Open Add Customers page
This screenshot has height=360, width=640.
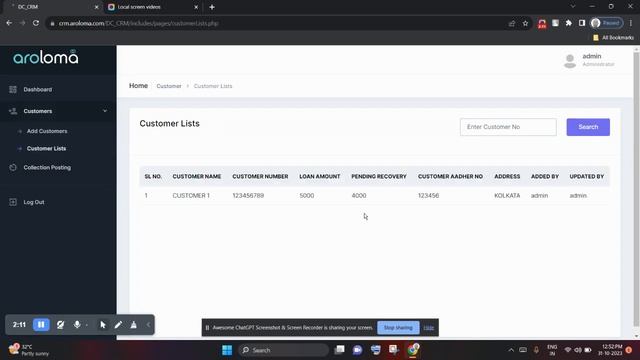pyautogui.click(x=47, y=131)
